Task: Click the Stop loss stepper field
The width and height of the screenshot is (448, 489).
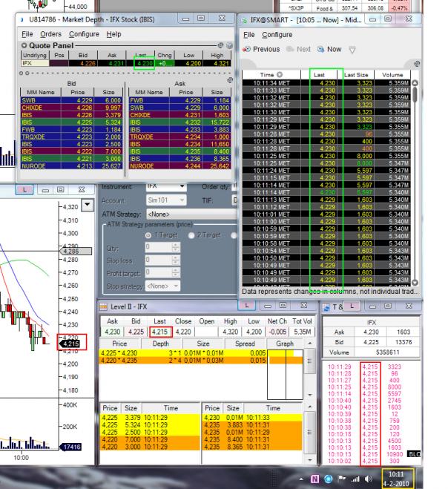Action: click(x=162, y=260)
